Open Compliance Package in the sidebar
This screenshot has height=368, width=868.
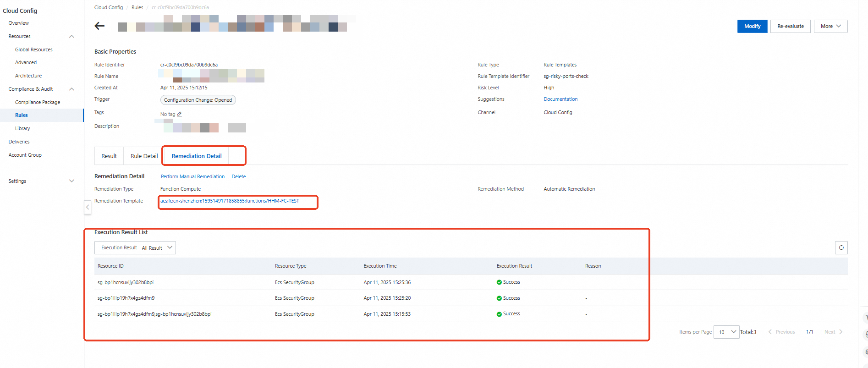click(x=38, y=102)
